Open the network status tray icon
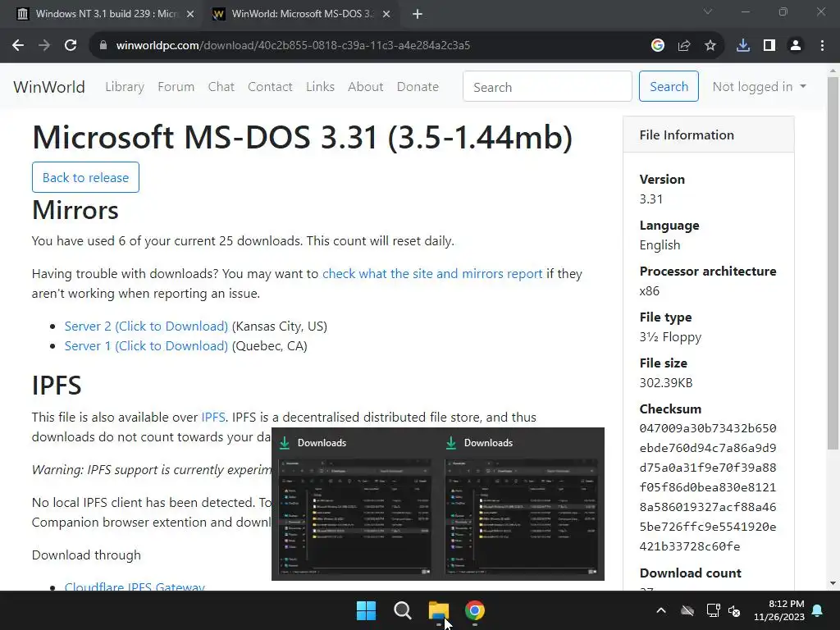The height and width of the screenshot is (630, 840). (x=713, y=610)
